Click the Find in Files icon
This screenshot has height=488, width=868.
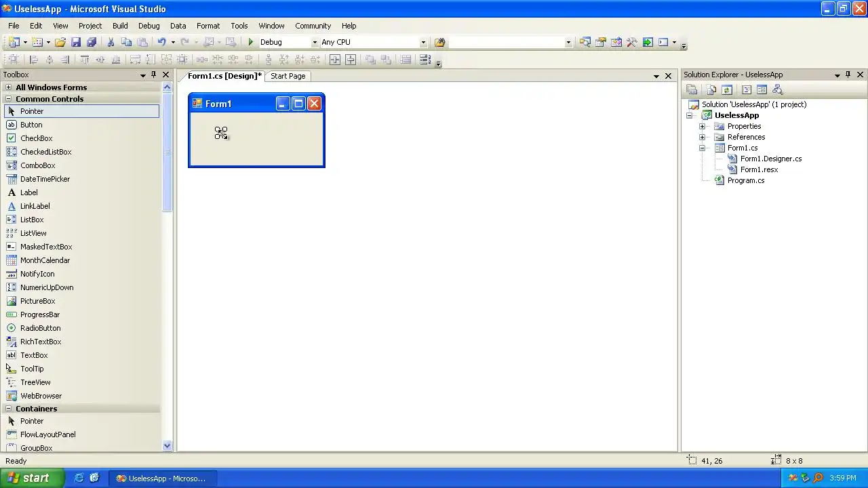pos(439,42)
